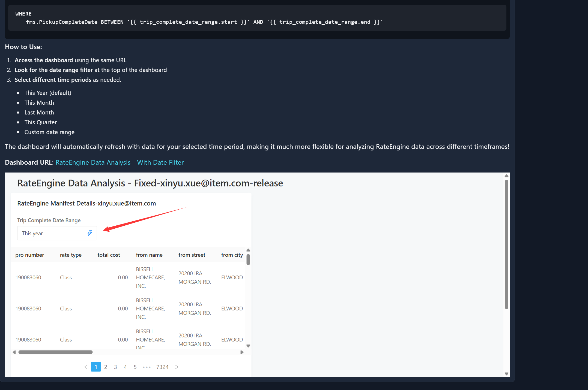Click the table scroll-up arrow

point(248,250)
